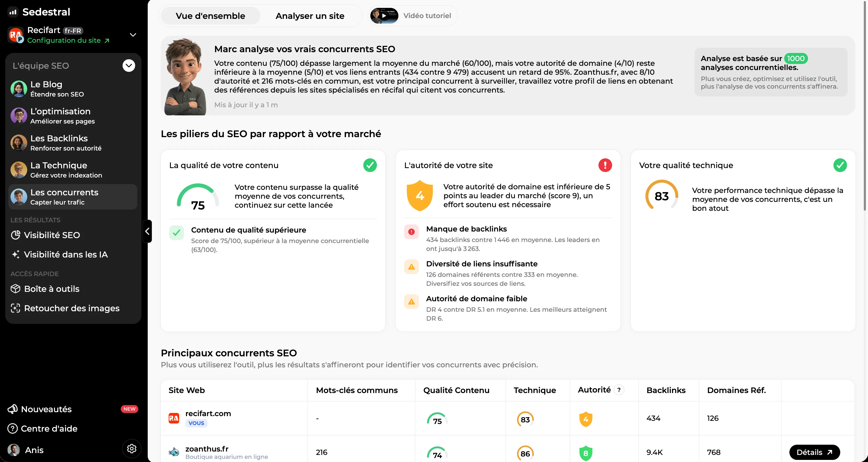Click Détails button for zoanthus.fr
The height and width of the screenshot is (462, 868).
pyautogui.click(x=814, y=452)
